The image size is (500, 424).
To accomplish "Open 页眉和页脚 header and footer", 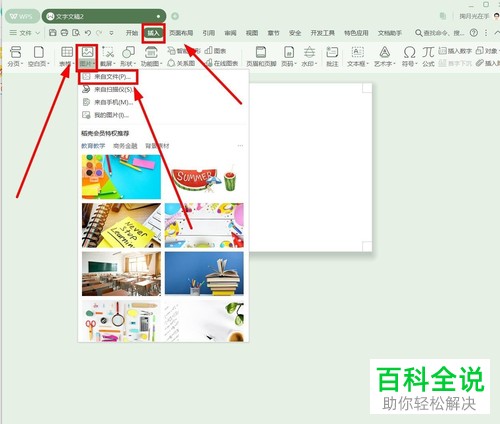I will pos(261,56).
